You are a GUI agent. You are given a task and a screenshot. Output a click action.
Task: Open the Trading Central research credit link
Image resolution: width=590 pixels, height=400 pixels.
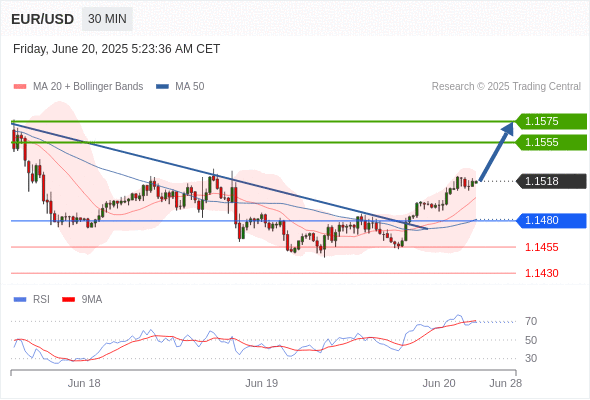506,87
